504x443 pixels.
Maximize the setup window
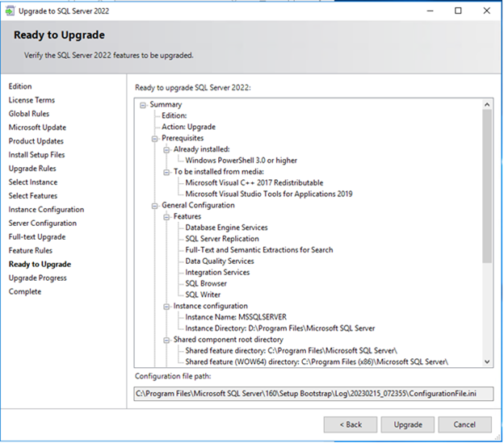pos(458,11)
